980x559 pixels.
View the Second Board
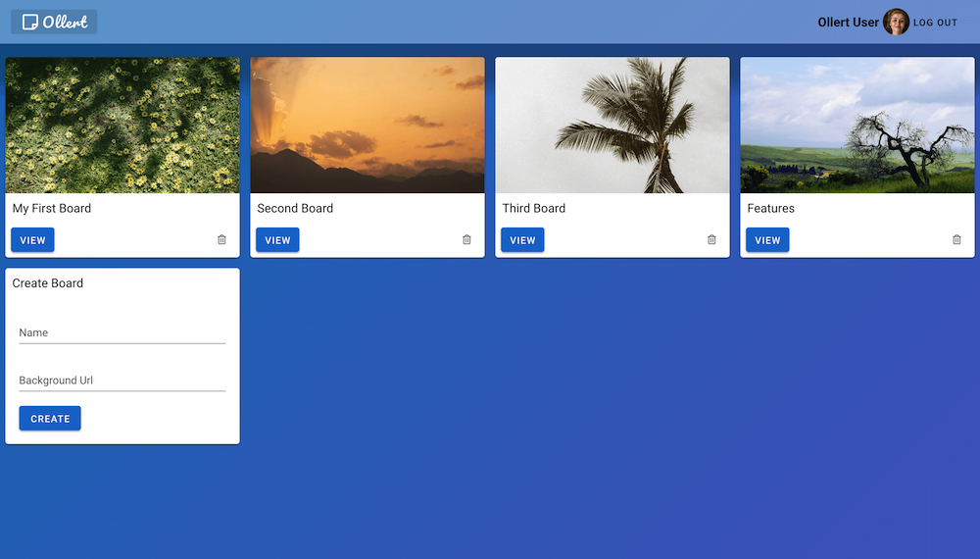point(277,240)
